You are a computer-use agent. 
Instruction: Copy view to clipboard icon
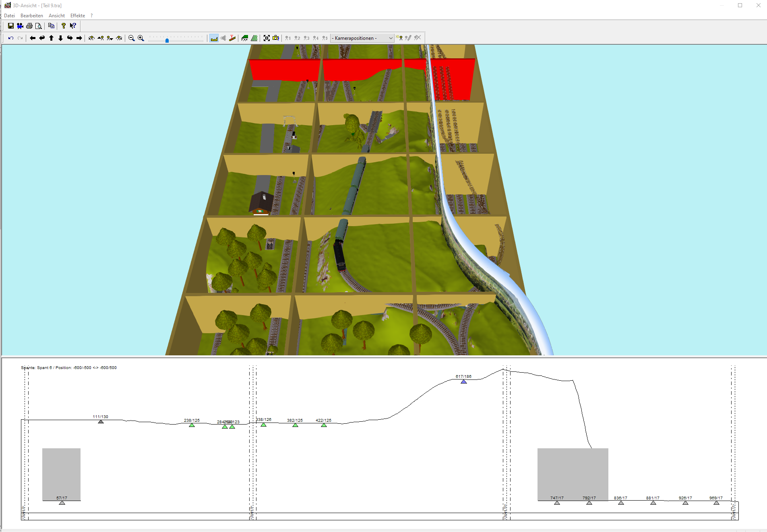(51, 26)
